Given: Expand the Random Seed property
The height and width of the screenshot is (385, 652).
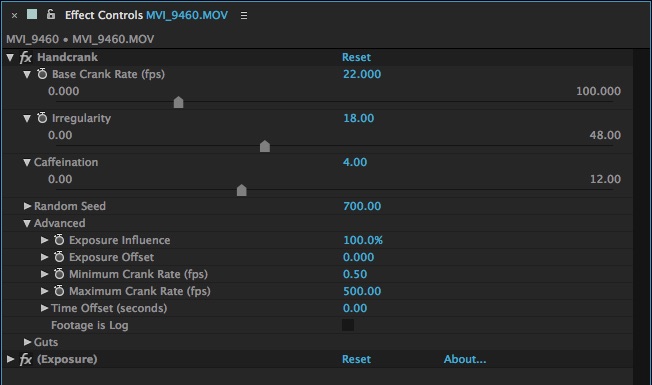Looking at the screenshot, I should point(27,206).
